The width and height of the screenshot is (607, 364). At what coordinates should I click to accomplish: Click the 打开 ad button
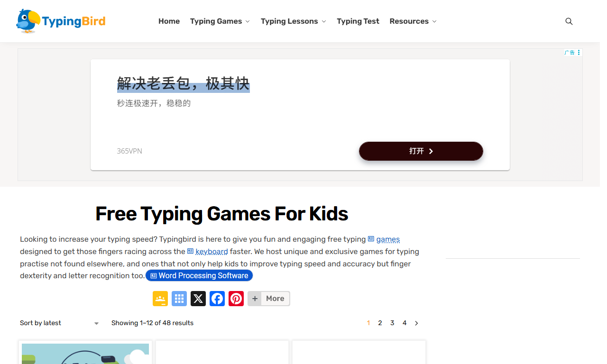pyautogui.click(x=421, y=151)
